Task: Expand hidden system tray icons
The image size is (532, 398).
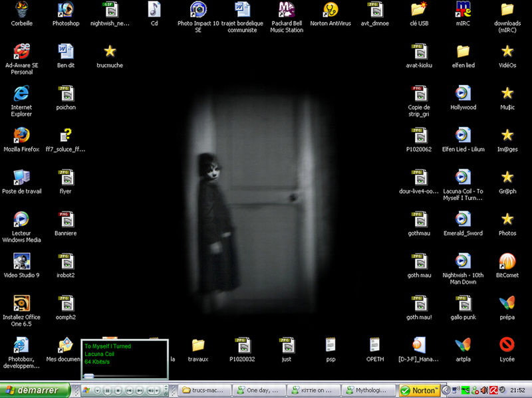Action: tap(447, 390)
